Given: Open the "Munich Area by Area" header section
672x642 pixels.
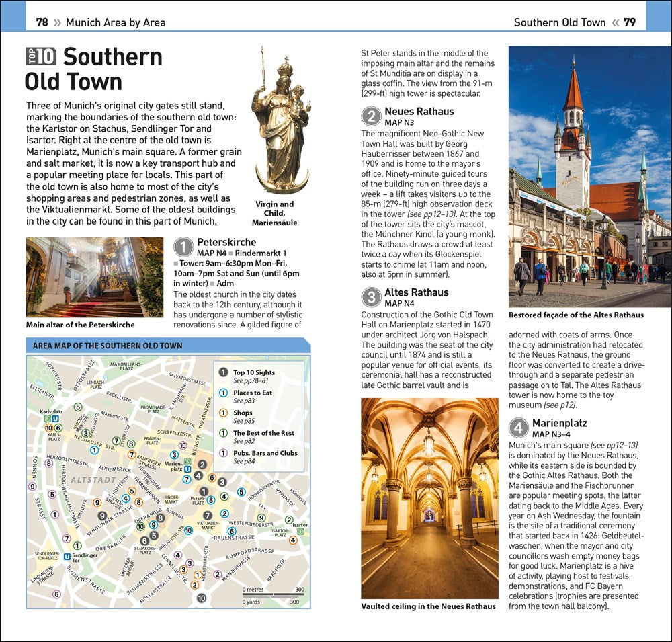Looking at the screenshot, I should (116, 23).
